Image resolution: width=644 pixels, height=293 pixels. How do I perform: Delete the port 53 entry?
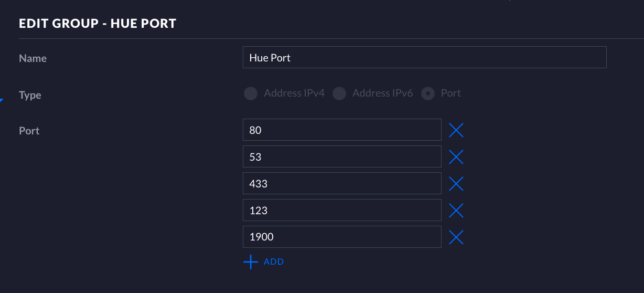pyautogui.click(x=456, y=157)
